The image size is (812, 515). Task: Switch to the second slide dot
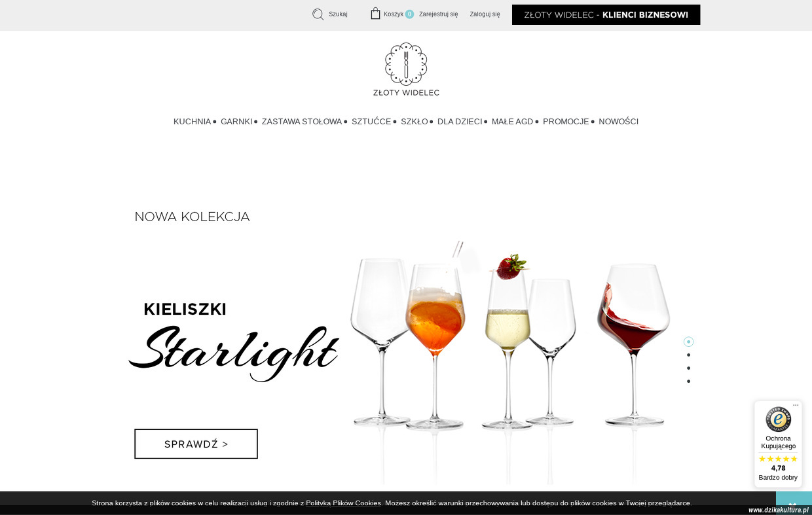tap(688, 355)
